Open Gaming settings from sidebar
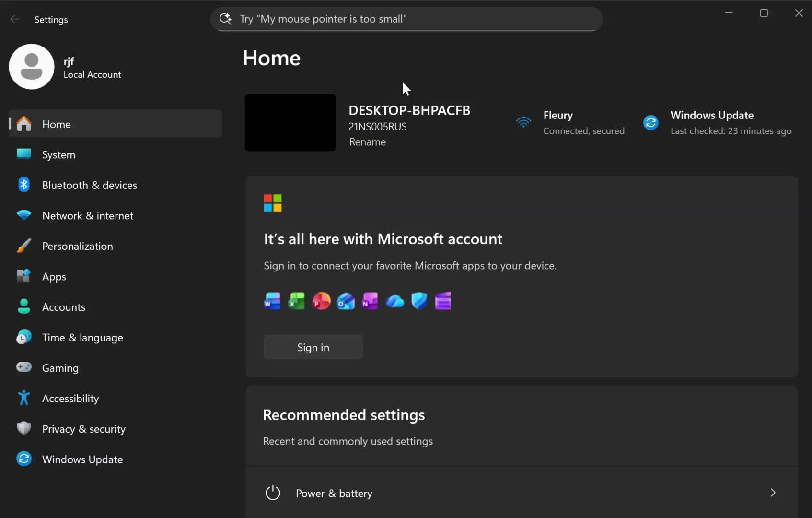Viewport: 812px width, 518px height. click(x=60, y=368)
